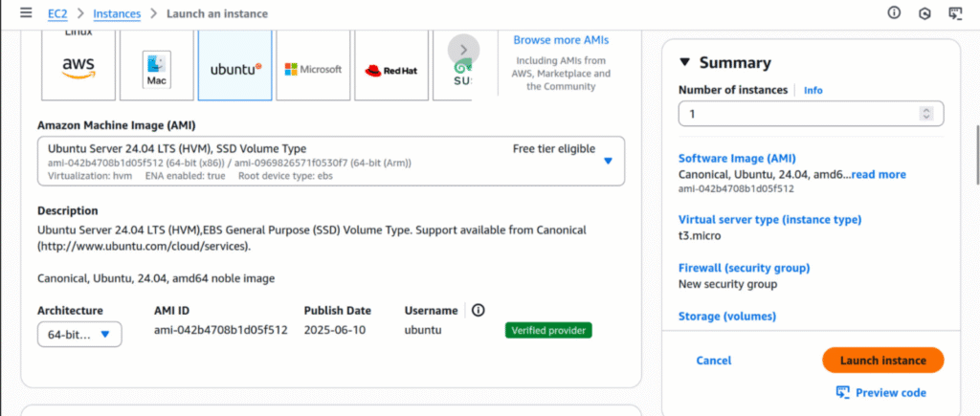Go to Instances breadcrumb link
Image resolution: width=980 pixels, height=416 pixels.
click(x=117, y=13)
